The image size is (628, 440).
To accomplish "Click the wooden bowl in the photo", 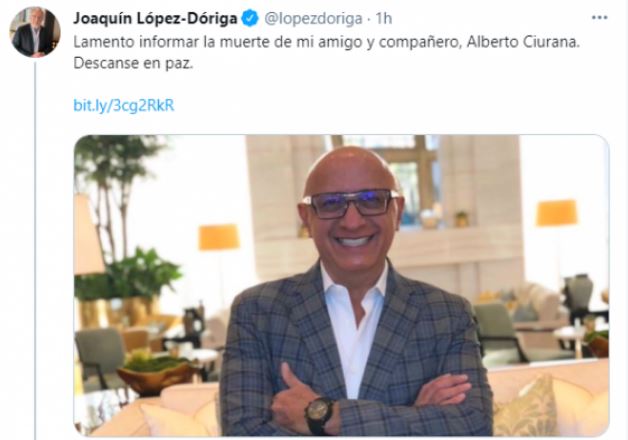I will point(156,376).
